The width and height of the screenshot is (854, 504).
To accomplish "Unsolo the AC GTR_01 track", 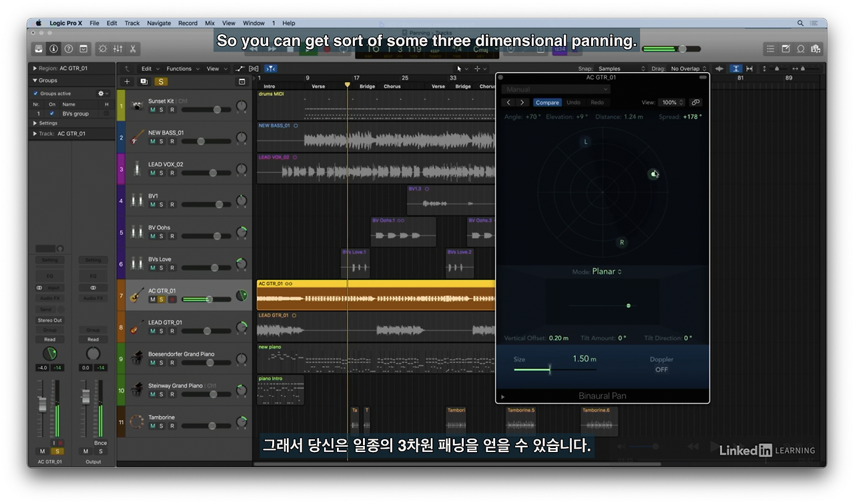I will tap(161, 299).
